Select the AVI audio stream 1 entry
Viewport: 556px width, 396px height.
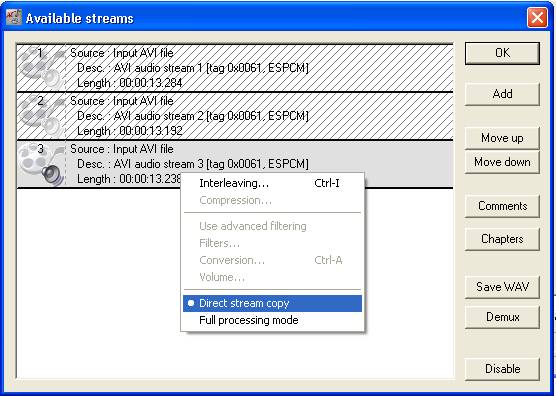coord(235,68)
